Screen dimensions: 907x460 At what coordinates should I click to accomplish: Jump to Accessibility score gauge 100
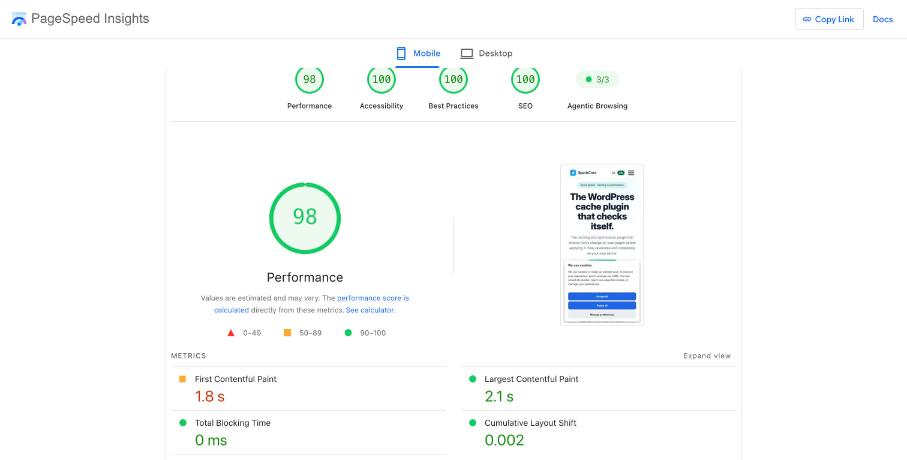coord(381,79)
